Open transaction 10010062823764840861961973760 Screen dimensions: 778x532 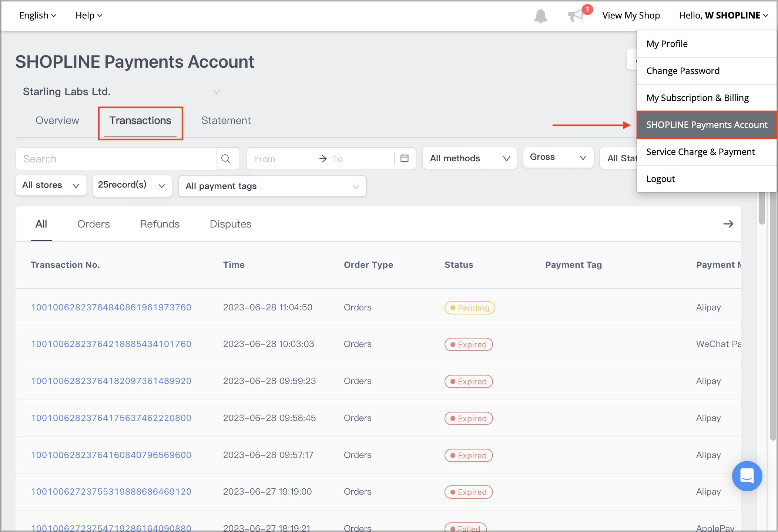[x=111, y=307]
